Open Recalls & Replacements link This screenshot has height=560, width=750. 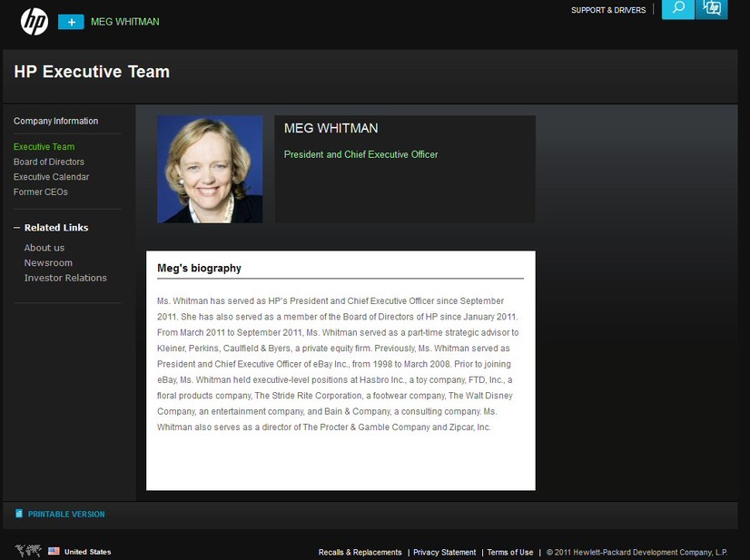coord(360,553)
